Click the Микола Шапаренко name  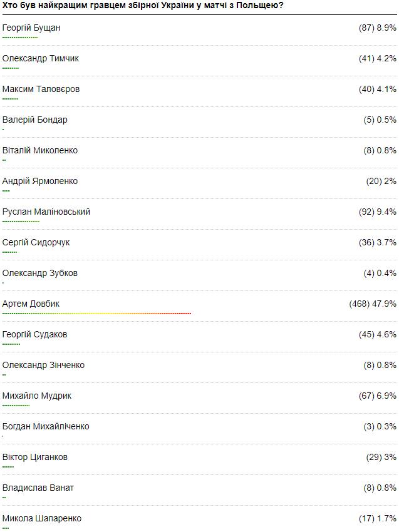(x=42, y=519)
